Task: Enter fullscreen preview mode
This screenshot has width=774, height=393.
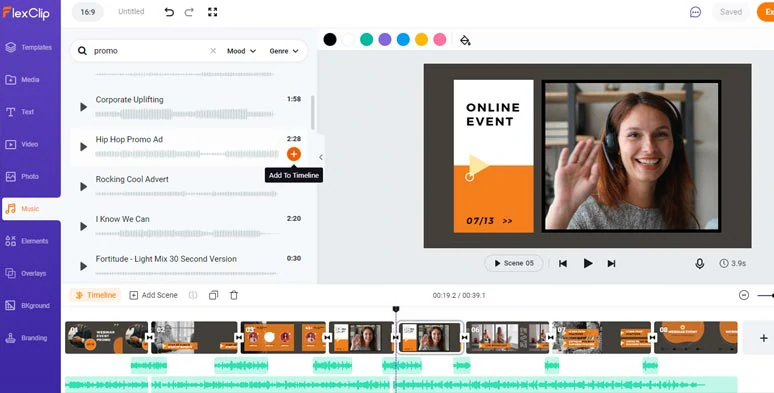Action: point(212,12)
